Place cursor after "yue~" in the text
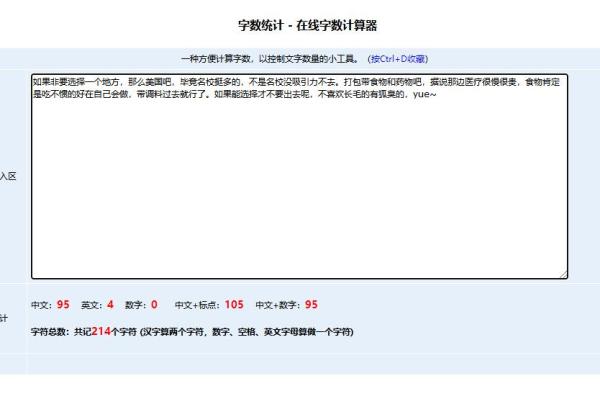Screen dimensions: 600x394 437,94
